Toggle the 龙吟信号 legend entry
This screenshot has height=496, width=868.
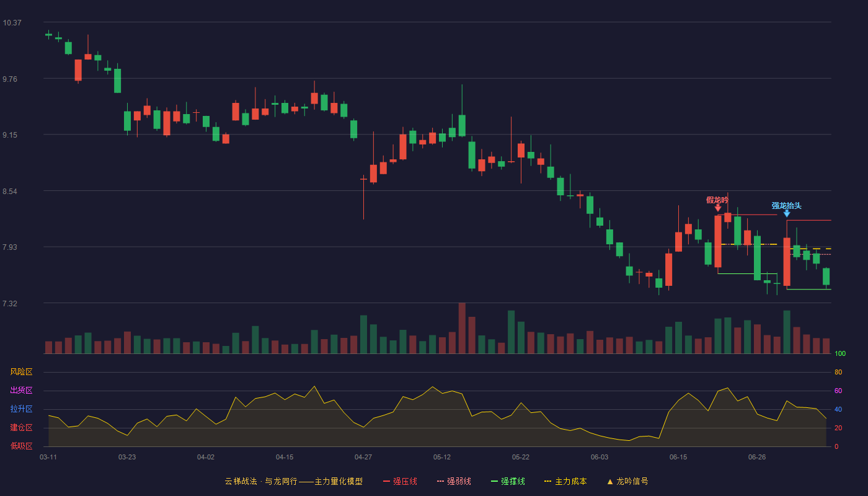tap(627, 481)
